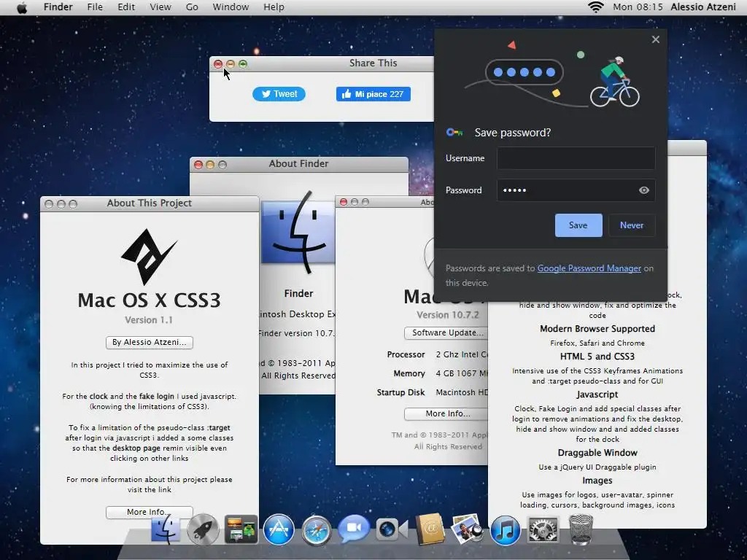Click the Mac OS X CSS3 heading
Image resolution: width=747 pixels, height=560 pixels.
pos(149,300)
